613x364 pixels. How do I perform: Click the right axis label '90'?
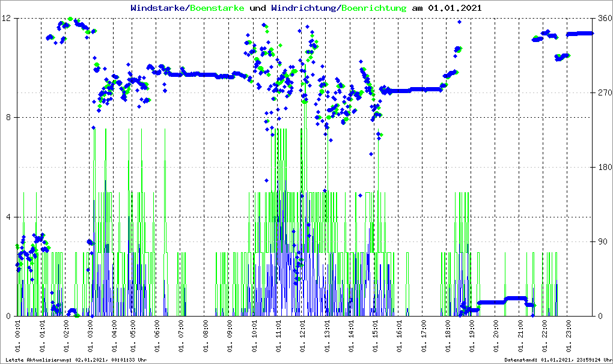pos(602,242)
